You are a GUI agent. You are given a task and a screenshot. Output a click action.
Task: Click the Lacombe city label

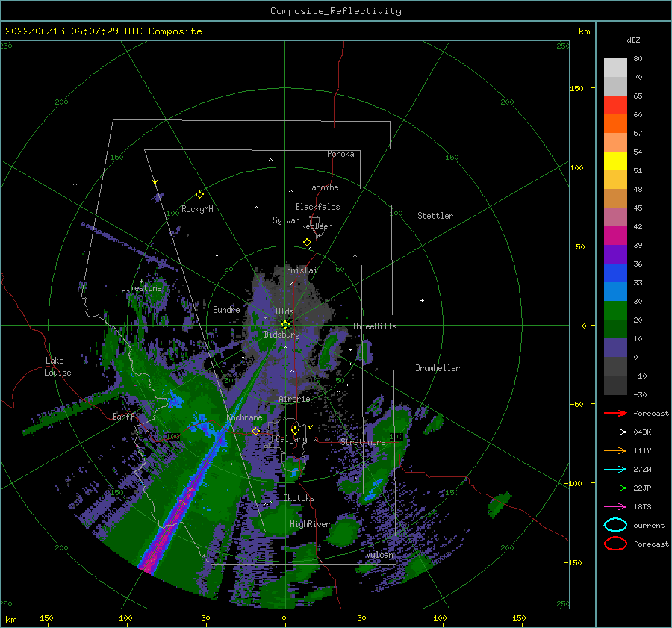click(x=323, y=187)
